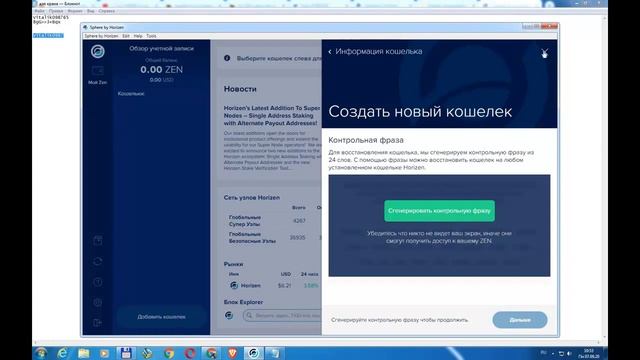Click the info icon beside Выберите кошелек
The height and width of the screenshot is (360, 640).
point(227,58)
